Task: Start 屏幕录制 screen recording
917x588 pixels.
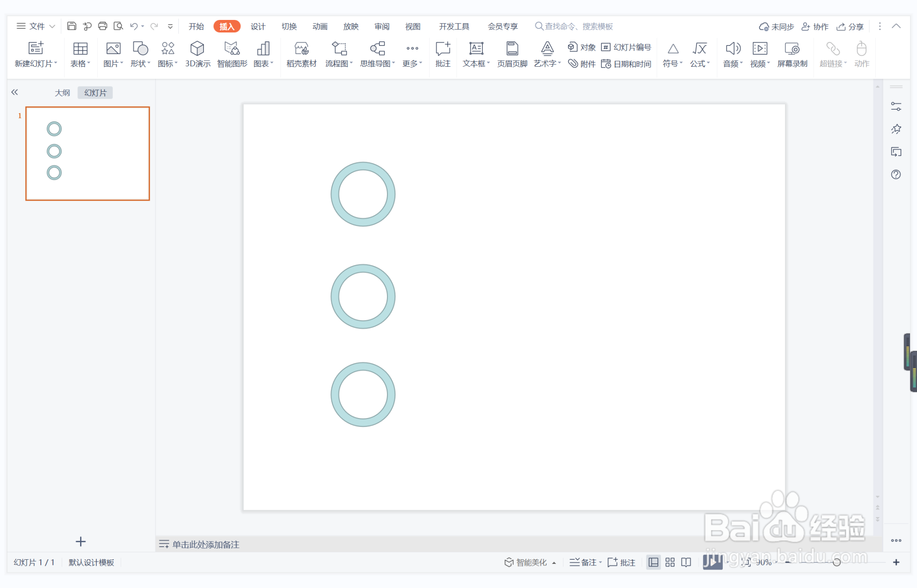Action: (x=792, y=54)
